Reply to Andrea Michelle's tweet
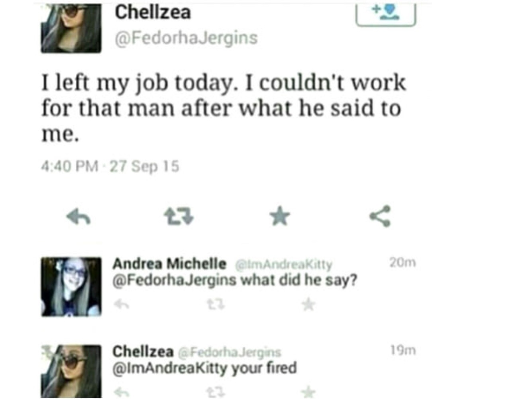The height and width of the screenshot is (399, 532). (122, 305)
